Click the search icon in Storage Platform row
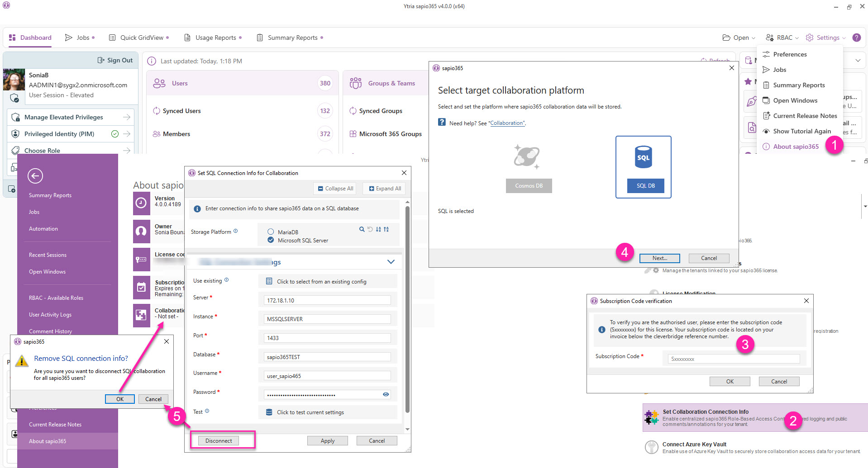This screenshot has height=468, width=868. click(362, 229)
